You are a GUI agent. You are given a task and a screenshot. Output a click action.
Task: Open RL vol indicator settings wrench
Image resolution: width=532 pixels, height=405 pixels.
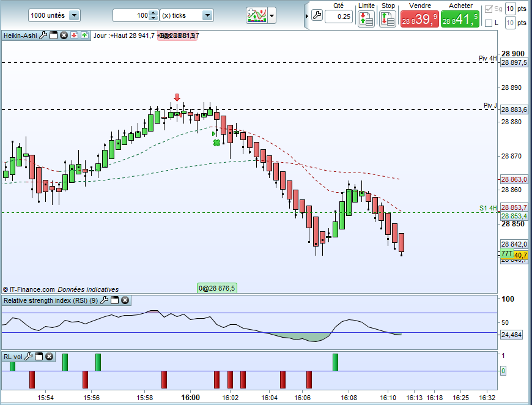29,357
